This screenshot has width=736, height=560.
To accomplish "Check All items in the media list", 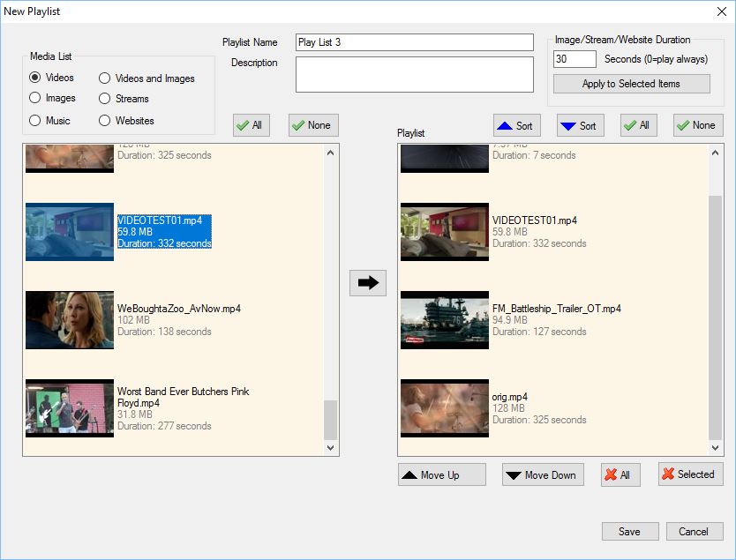I will click(x=252, y=125).
